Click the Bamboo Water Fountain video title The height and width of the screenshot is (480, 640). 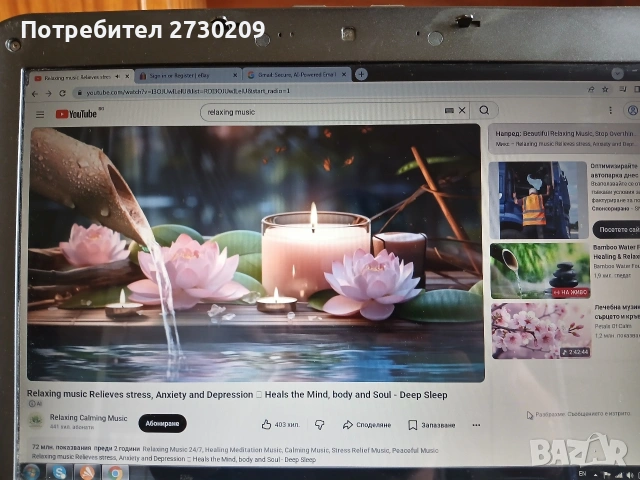[x=616, y=252]
